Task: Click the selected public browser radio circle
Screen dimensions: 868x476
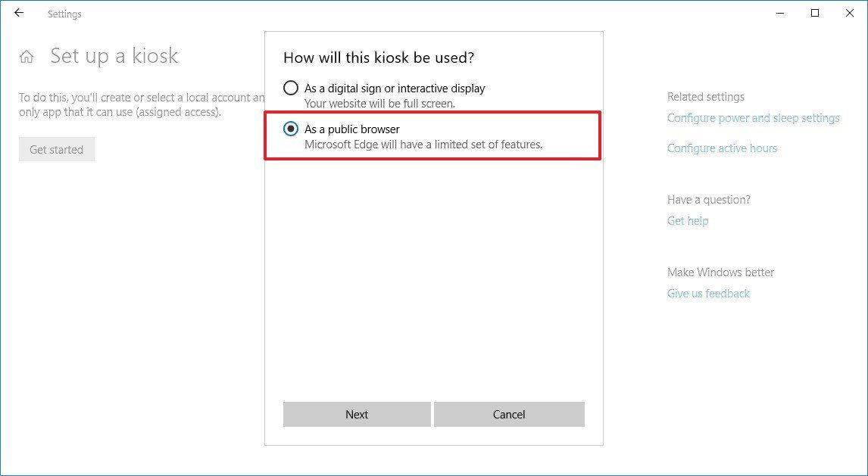Action: 290,129
